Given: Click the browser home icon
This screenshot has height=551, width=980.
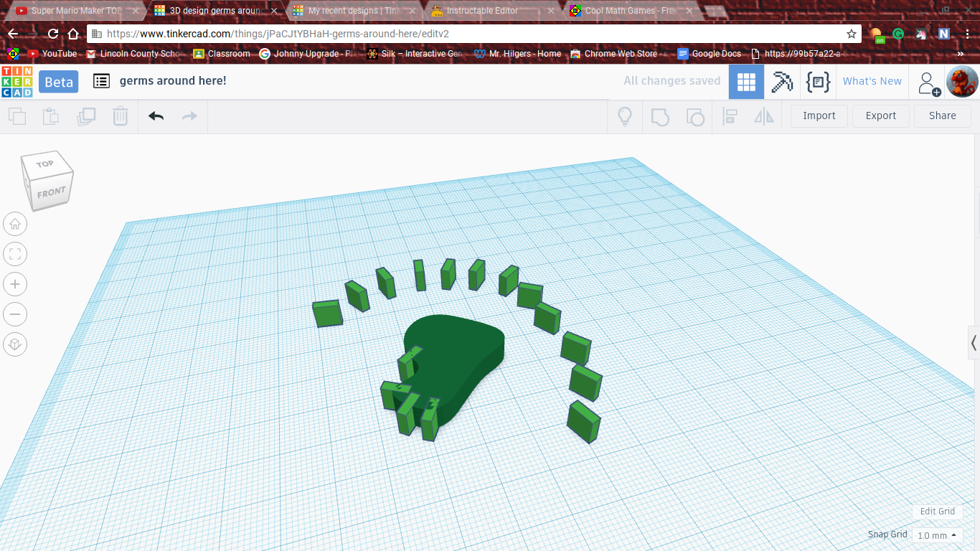Looking at the screenshot, I should point(73,34).
